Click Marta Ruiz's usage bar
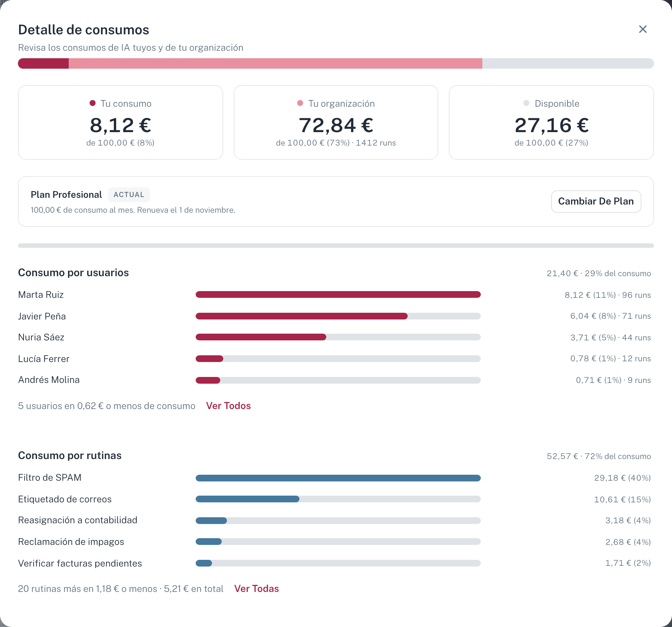The image size is (672, 627). click(x=338, y=294)
